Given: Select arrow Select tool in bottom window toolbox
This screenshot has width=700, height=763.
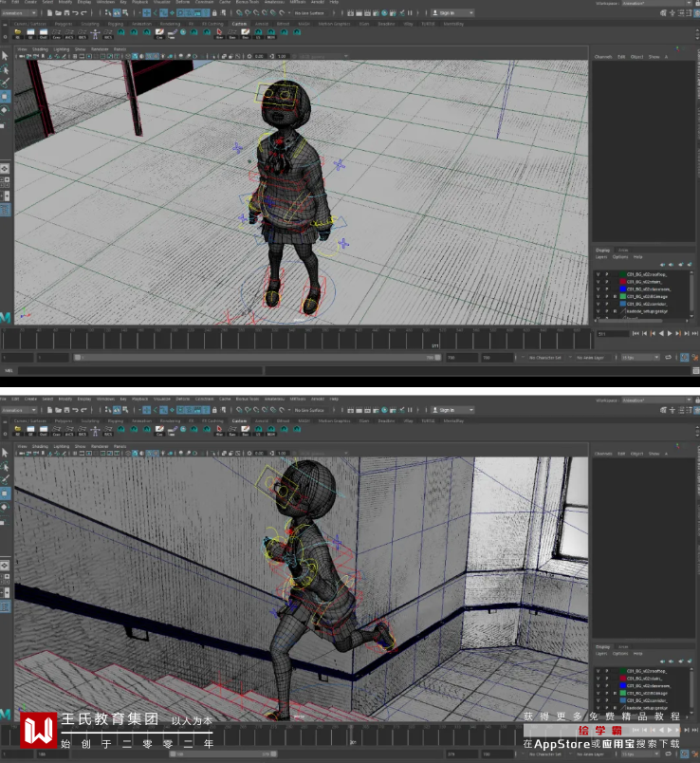Looking at the screenshot, I should pyautogui.click(x=5, y=453).
